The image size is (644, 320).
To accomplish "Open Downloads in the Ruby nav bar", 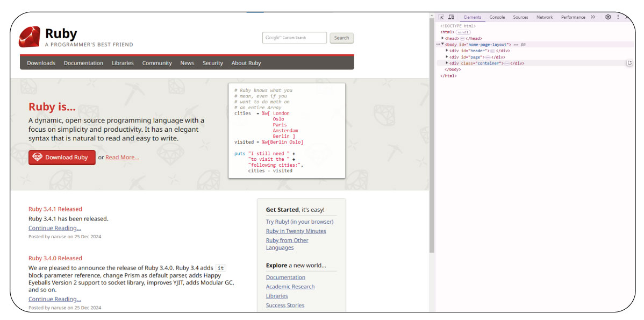I will coord(41,63).
